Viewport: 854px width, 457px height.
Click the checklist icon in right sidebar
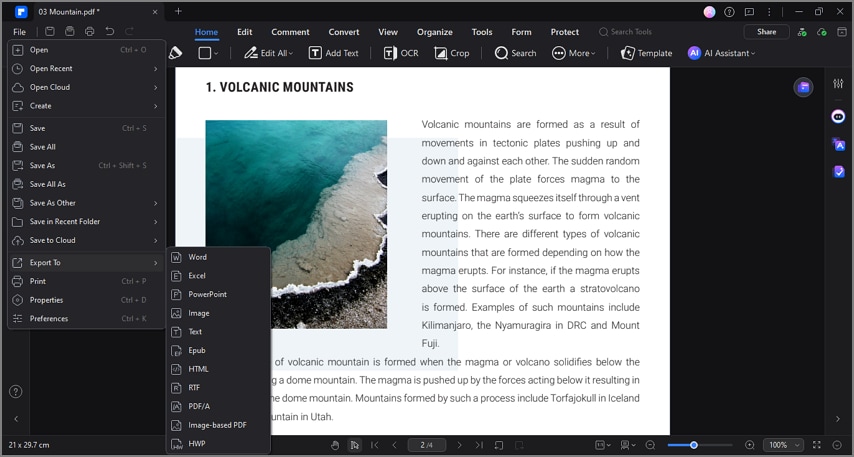pos(839,172)
